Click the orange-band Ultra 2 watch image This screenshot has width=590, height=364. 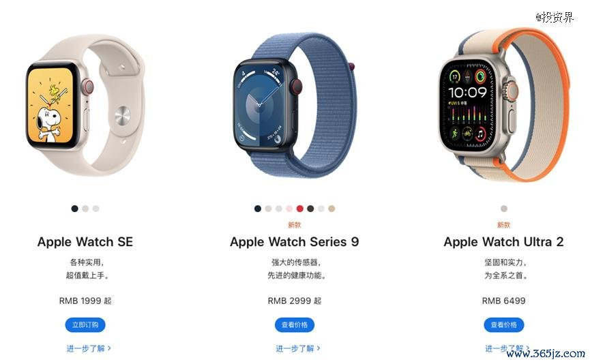click(504, 104)
